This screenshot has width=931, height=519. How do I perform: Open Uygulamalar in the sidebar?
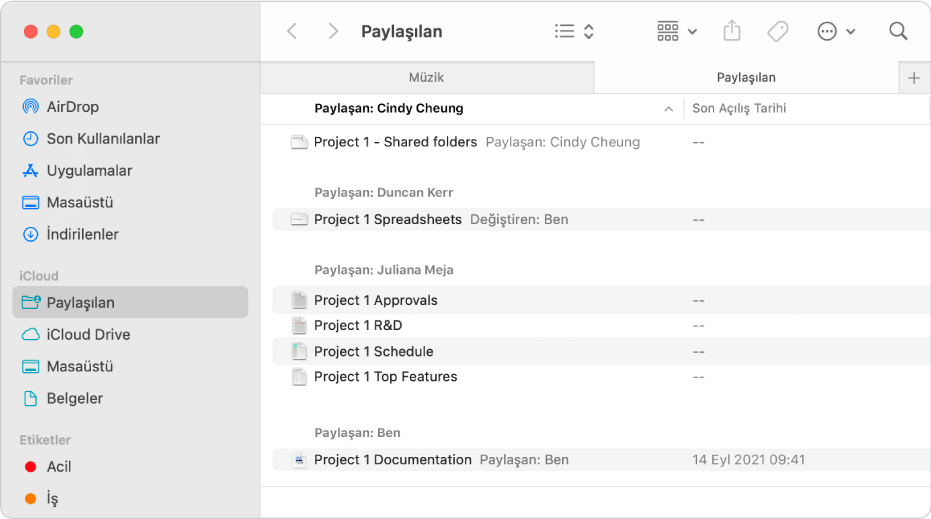tap(89, 171)
